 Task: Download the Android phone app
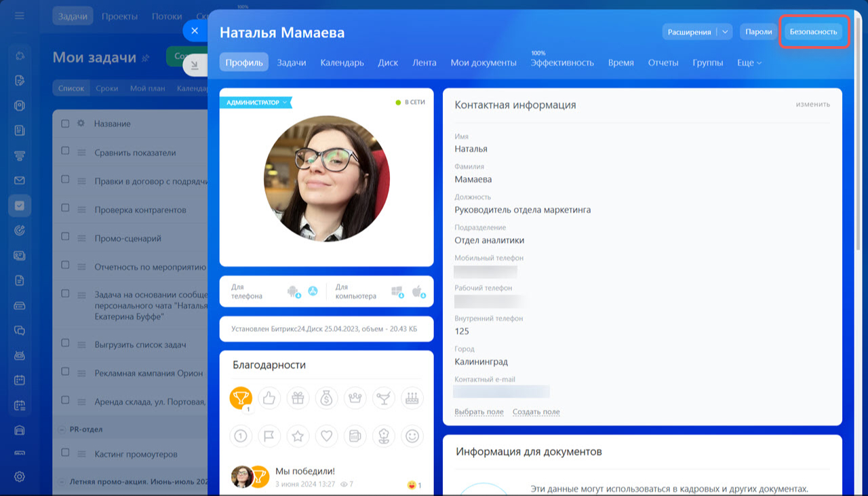tap(294, 292)
